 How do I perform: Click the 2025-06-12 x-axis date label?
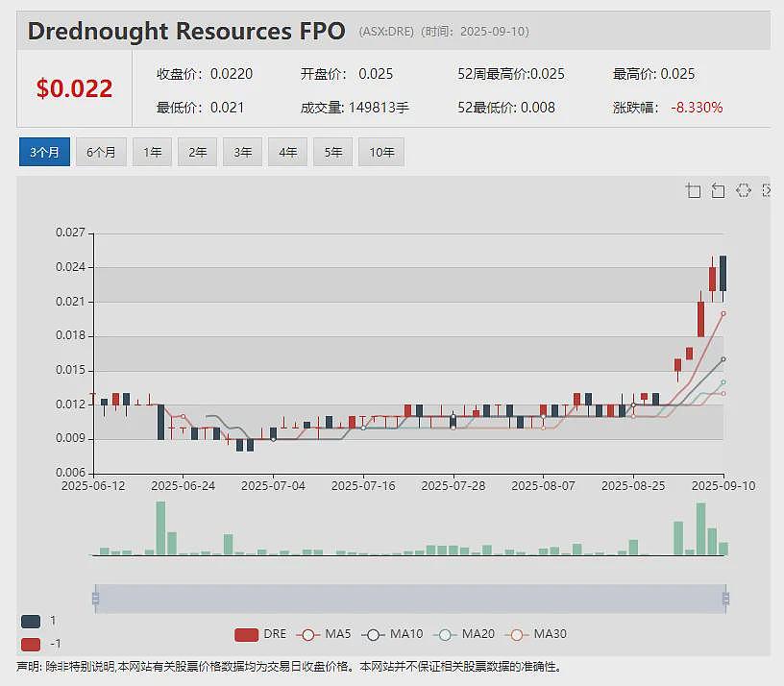point(93,486)
